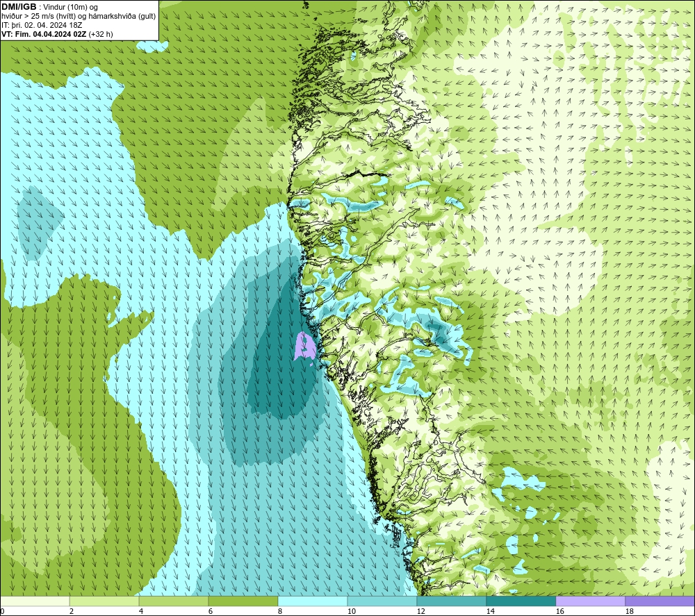Image resolution: width=695 pixels, height=616 pixels.
Task: Click the 0–2 m/s pale yellow legend swatch
Action: tap(35, 601)
